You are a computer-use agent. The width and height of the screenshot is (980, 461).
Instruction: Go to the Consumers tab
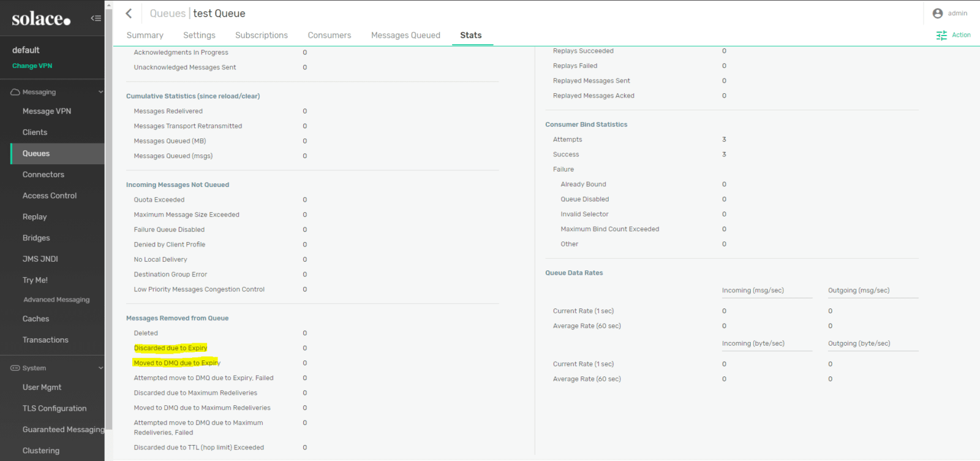pos(330,36)
